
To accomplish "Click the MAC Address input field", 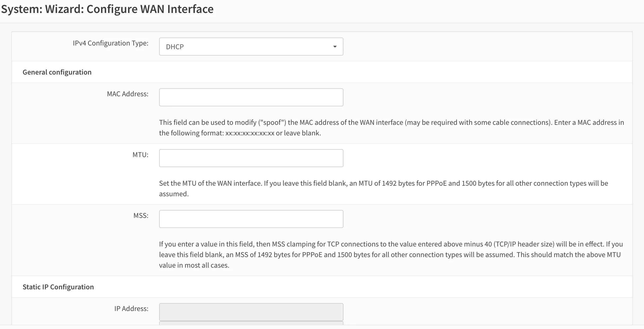I will (x=251, y=97).
